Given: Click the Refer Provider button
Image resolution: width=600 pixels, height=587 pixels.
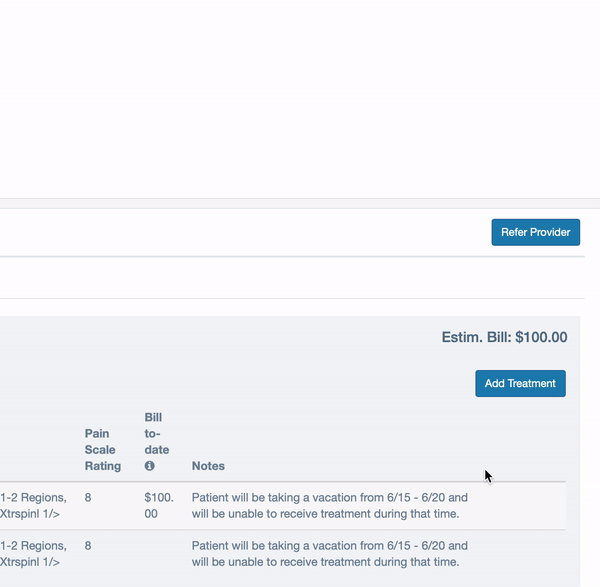Looking at the screenshot, I should pos(536,232).
